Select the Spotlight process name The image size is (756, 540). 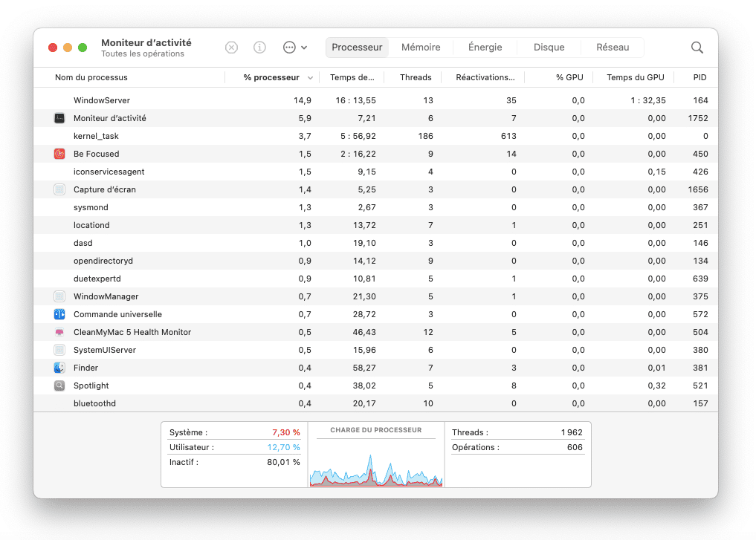tap(91, 386)
